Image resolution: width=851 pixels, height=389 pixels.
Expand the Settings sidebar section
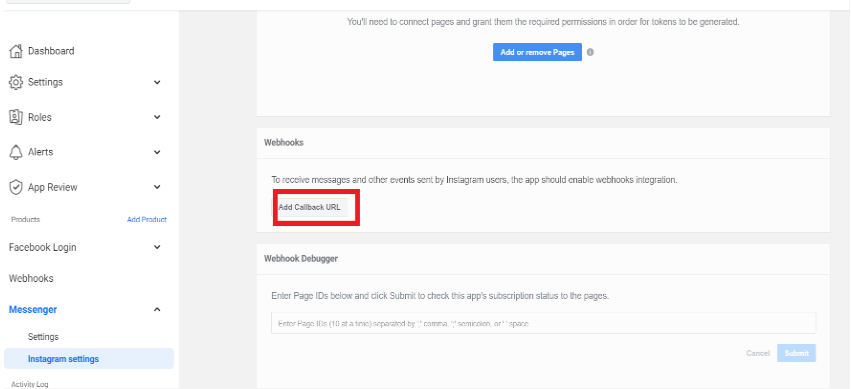157,82
